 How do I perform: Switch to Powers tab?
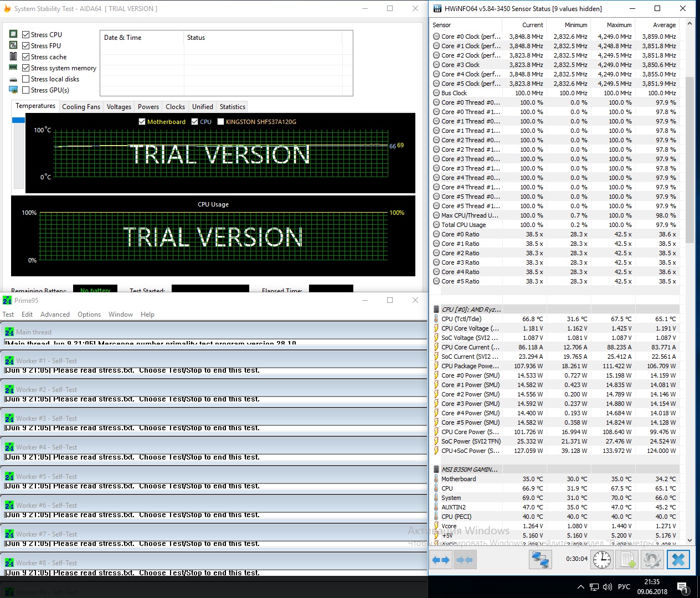pyautogui.click(x=148, y=107)
